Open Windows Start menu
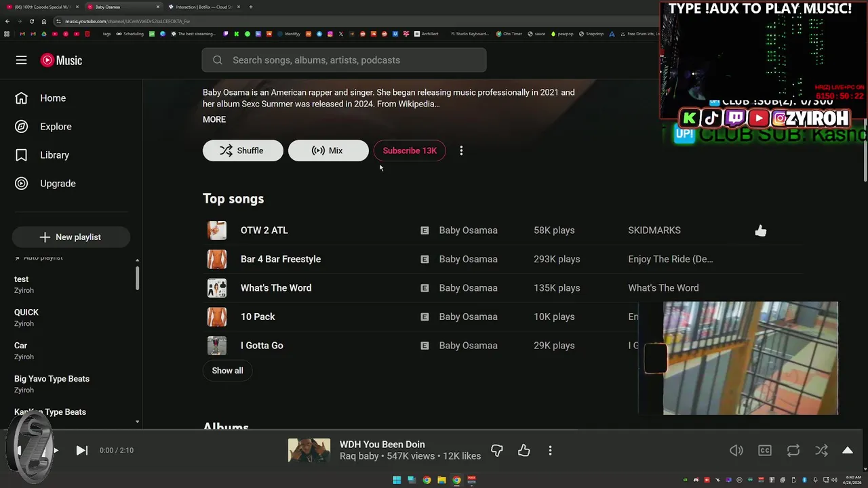The image size is (868, 488). 397,480
